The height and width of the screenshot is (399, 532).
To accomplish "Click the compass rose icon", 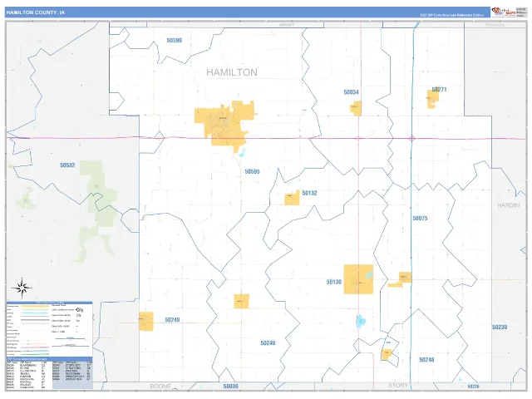I will click(x=22, y=288).
